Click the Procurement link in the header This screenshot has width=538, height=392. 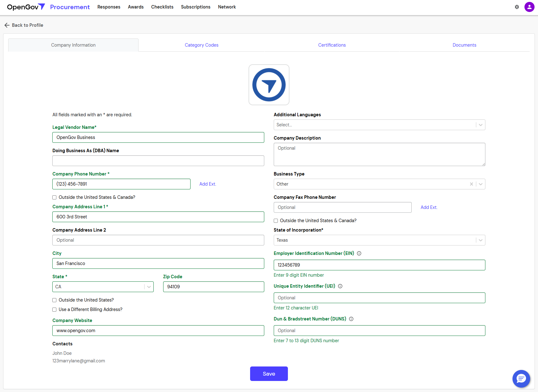(70, 7)
